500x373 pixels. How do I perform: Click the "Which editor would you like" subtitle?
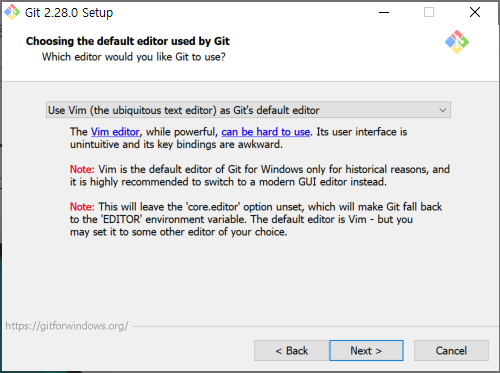click(x=133, y=57)
